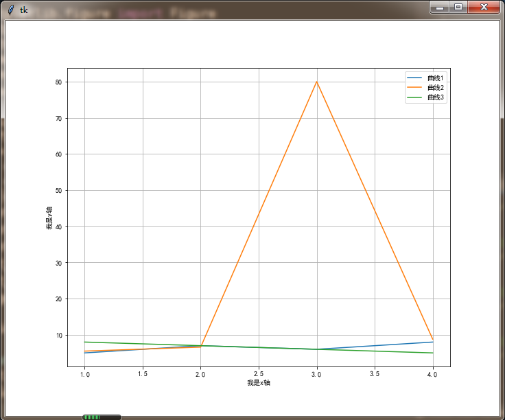Click the y-axis tick value 60

tap(58, 154)
